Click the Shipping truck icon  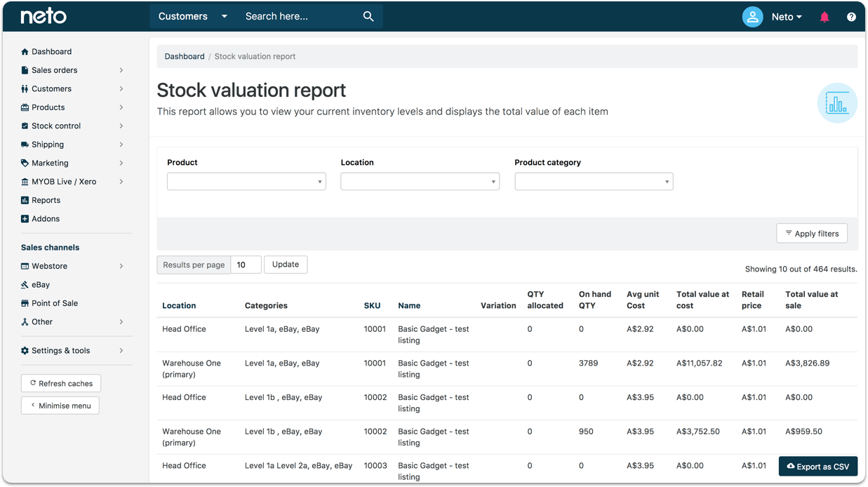click(25, 145)
